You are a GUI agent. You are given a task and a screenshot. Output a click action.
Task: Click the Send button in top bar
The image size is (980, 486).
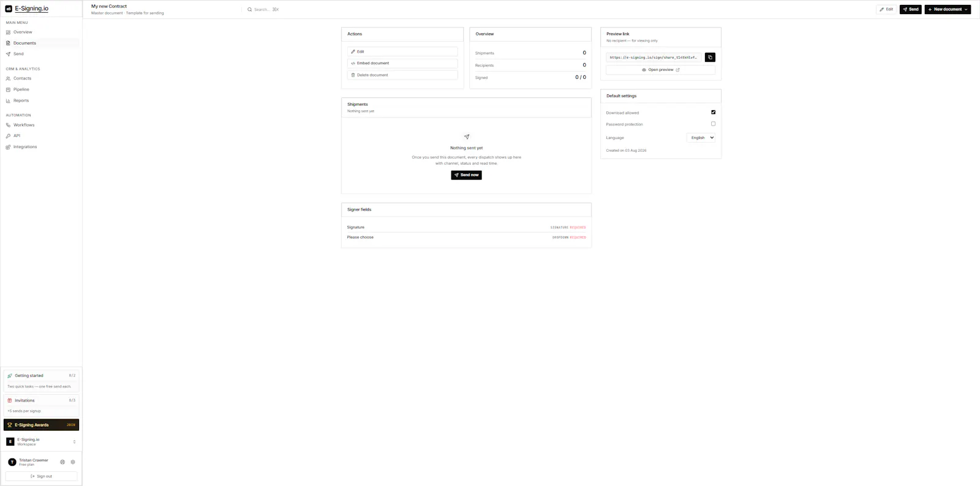pos(910,9)
